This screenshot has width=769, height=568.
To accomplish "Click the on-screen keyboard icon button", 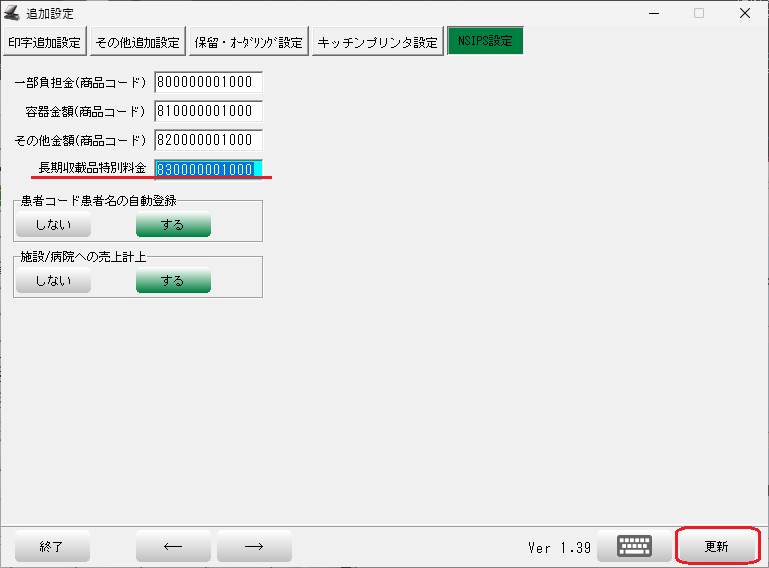I will [635, 546].
